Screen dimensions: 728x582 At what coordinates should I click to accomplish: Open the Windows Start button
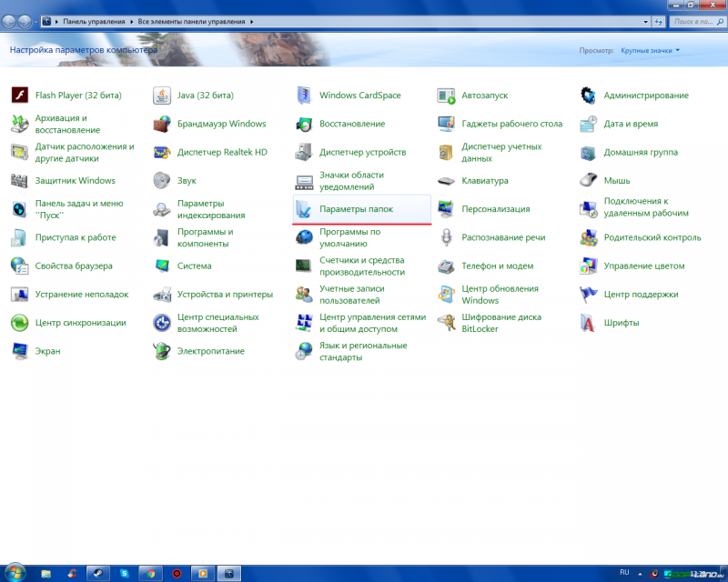click(x=14, y=573)
